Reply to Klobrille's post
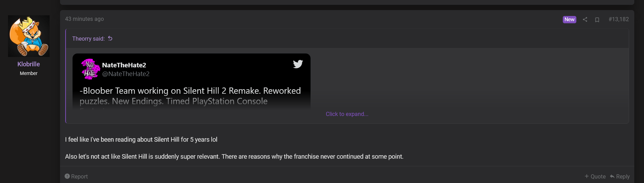The width and height of the screenshot is (644, 183). pyautogui.click(x=620, y=176)
